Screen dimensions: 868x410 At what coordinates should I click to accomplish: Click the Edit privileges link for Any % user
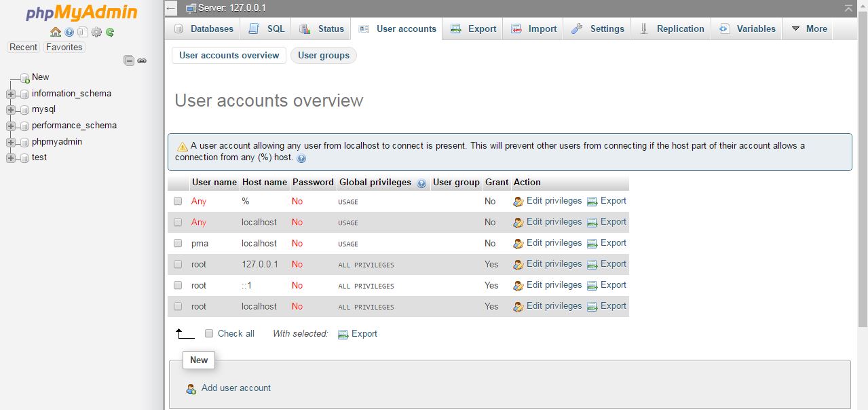(553, 201)
